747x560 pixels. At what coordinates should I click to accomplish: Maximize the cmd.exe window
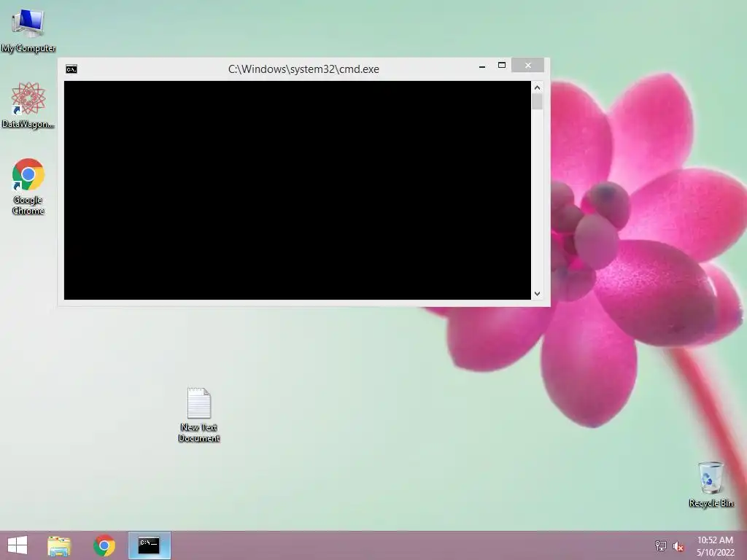[x=502, y=65]
